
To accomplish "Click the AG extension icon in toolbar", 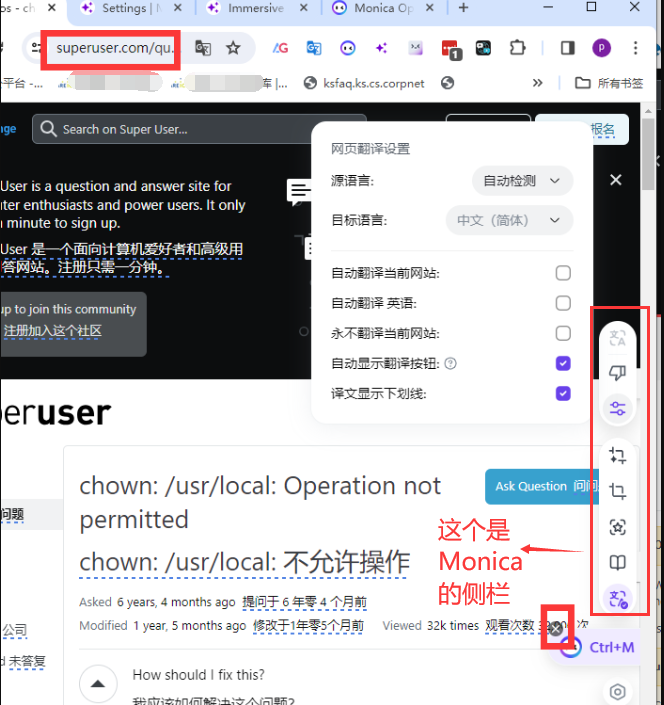I will click(280, 48).
